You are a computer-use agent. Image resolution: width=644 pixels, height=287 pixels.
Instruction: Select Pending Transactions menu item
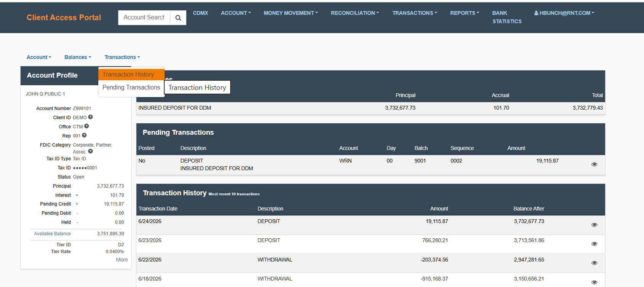click(x=131, y=87)
